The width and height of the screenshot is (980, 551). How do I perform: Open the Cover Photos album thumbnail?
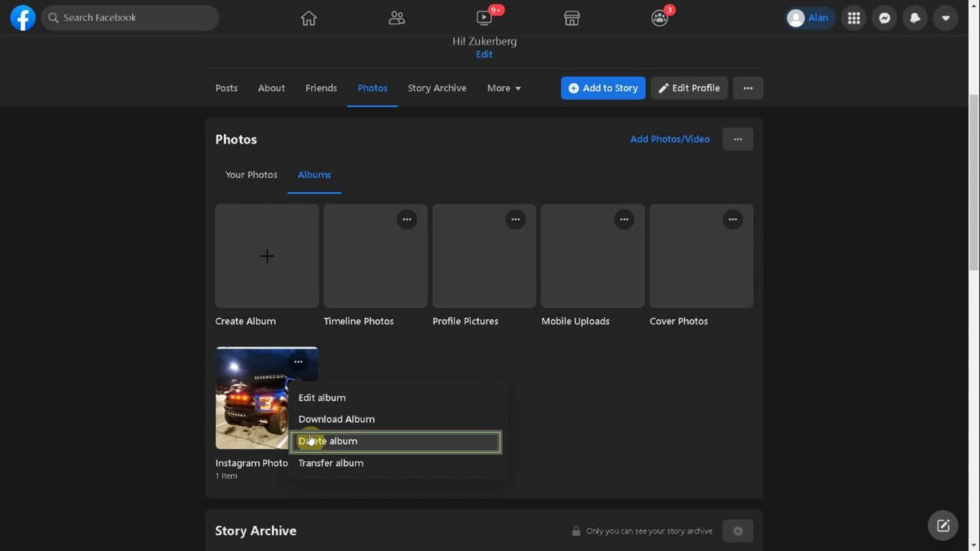(701, 256)
